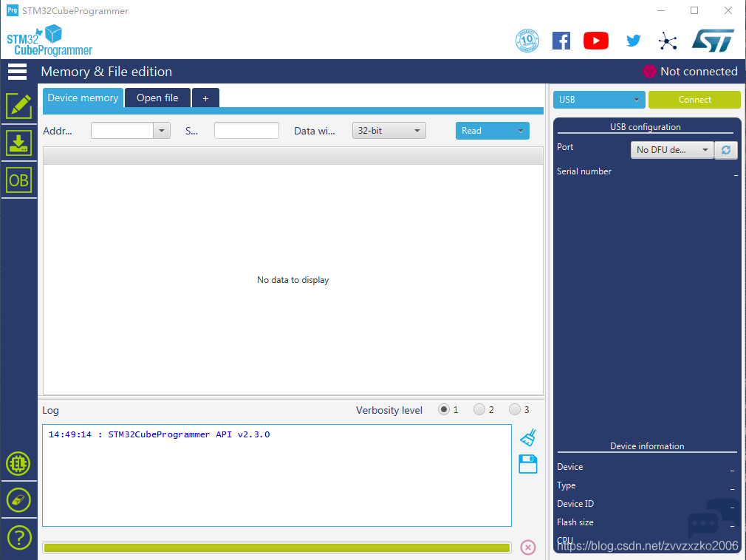Set verbosity level to 1
This screenshot has width=746, height=560.
pos(444,409)
